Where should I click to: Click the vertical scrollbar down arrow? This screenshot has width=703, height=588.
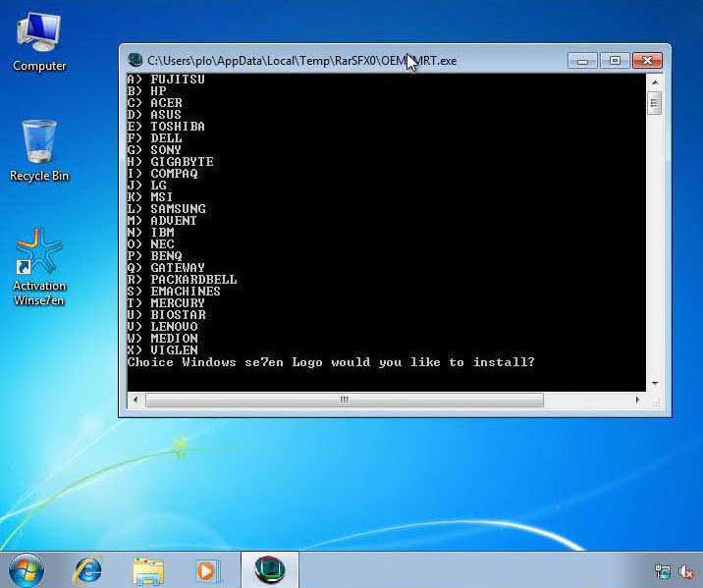coord(655,384)
